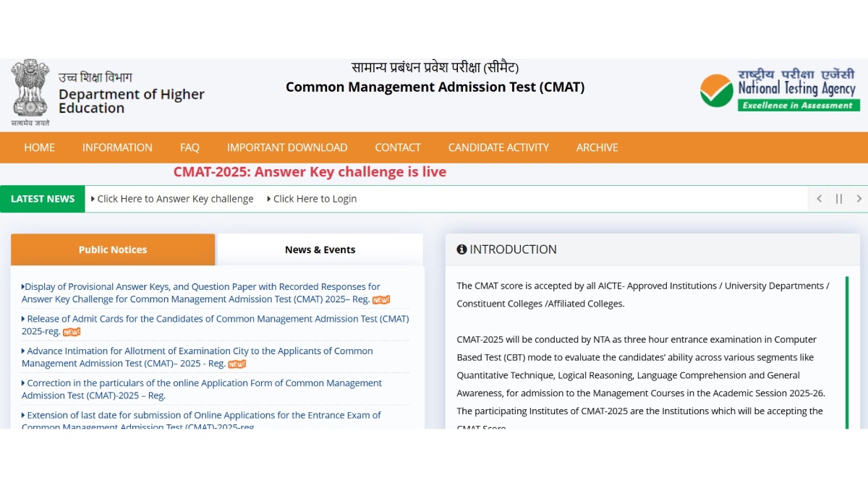868x488 pixels.
Task: Click the info icon beside INTRODUCTION
Action: (462, 249)
